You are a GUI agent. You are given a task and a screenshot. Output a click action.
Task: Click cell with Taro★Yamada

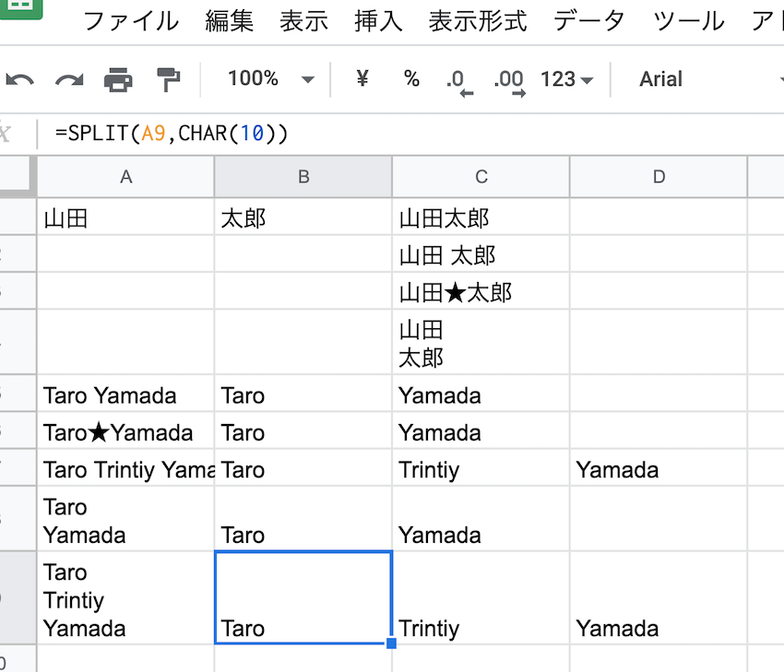pos(125,432)
